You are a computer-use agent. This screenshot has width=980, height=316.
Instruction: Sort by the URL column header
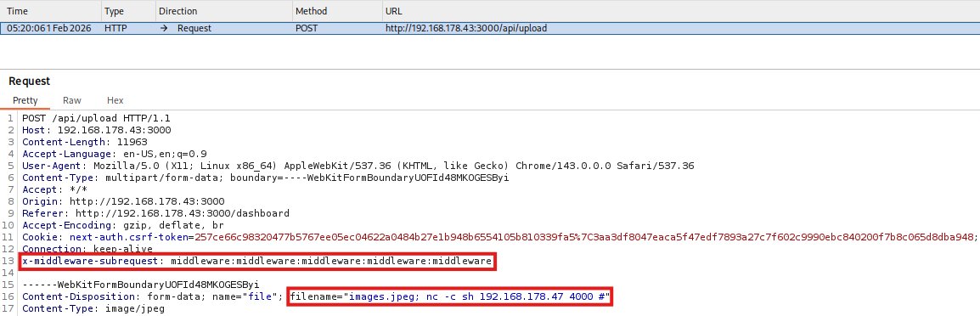coord(681,11)
